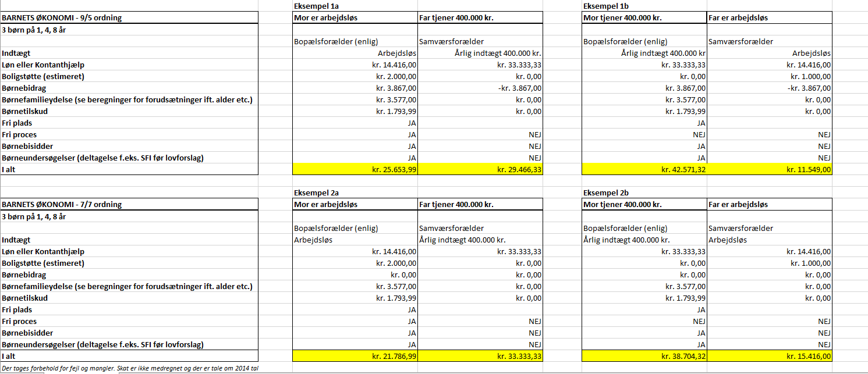Select highlighted total kr. 38.704,32
This screenshot has height=374, width=868.
pyautogui.click(x=644, y=356)
